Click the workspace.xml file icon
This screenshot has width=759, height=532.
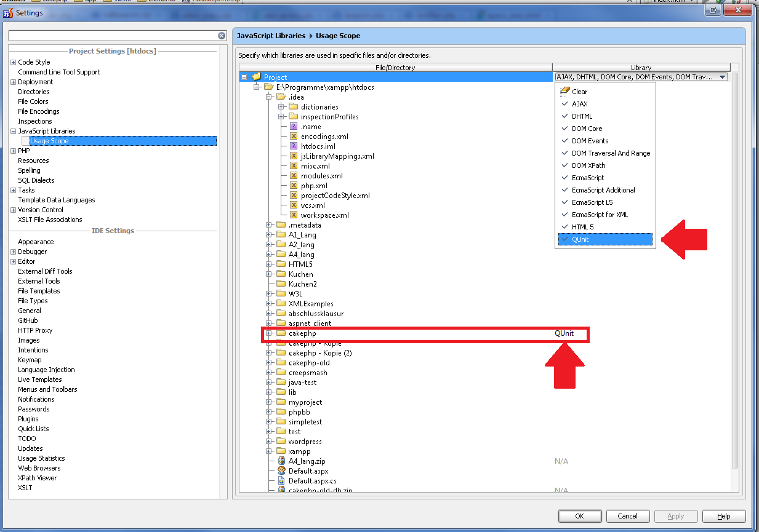click(294, 215)
